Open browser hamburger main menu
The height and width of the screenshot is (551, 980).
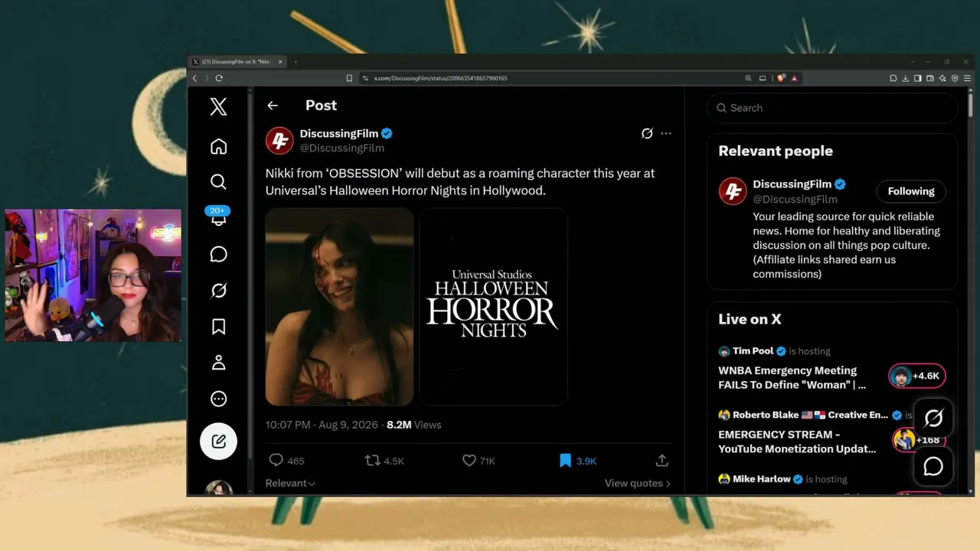click(968, 78)
